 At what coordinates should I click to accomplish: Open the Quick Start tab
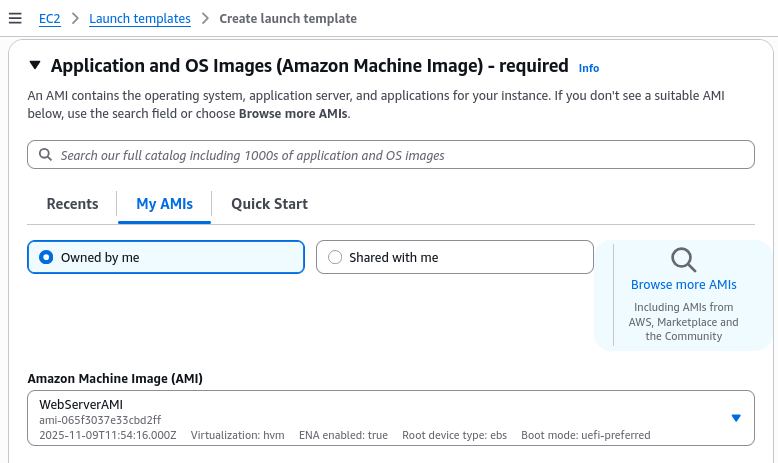(269, 204)
